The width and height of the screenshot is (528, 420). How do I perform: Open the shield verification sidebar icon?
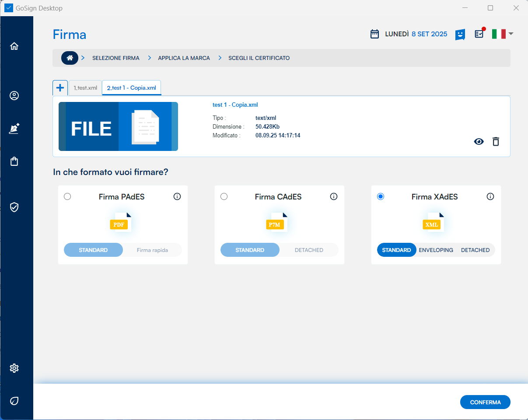click(14, 207)
